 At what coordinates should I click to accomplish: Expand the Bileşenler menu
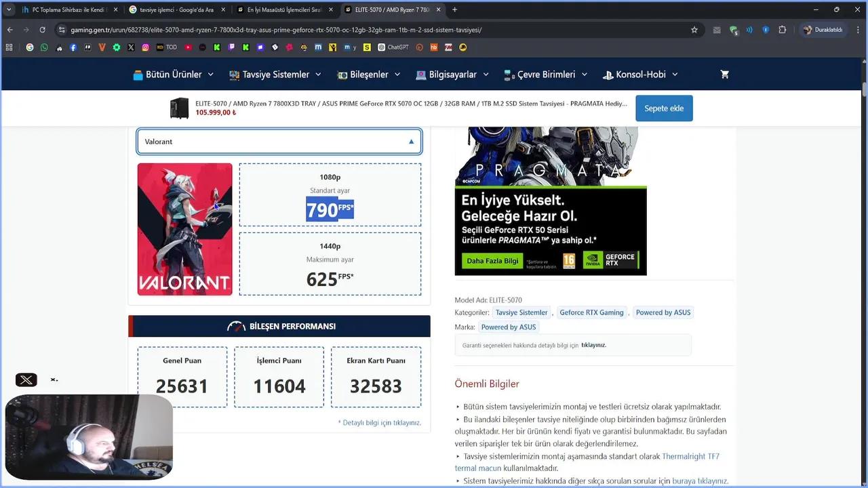(369, 75)
